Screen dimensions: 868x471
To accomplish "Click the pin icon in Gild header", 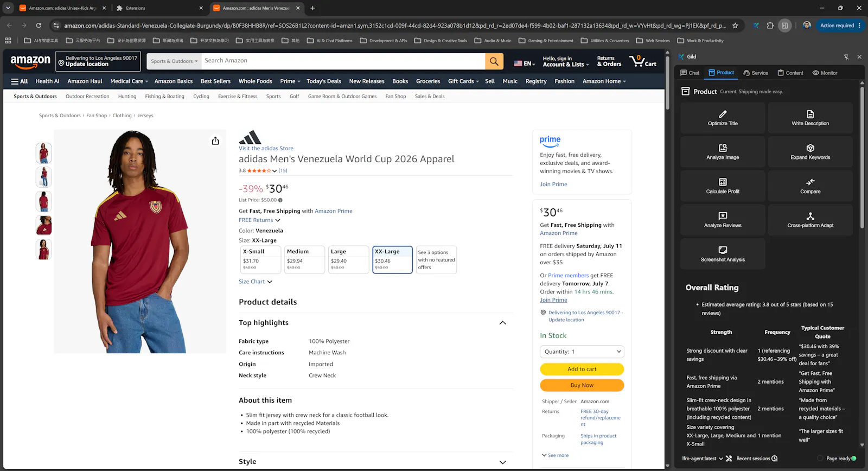I will (x=846, y=56).
